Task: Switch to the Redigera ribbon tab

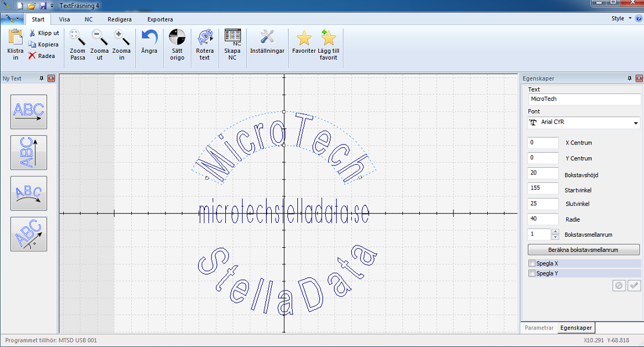Action: [120, 19]
